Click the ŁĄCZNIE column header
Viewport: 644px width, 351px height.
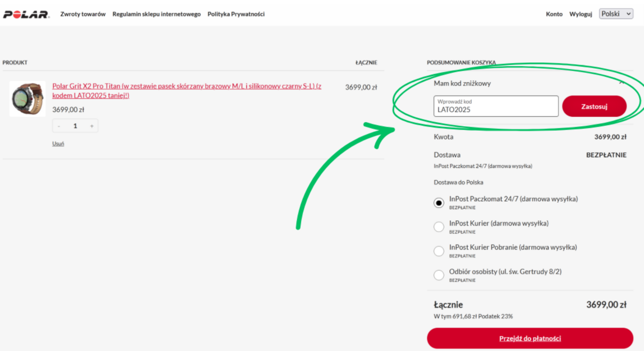point(366,62)
